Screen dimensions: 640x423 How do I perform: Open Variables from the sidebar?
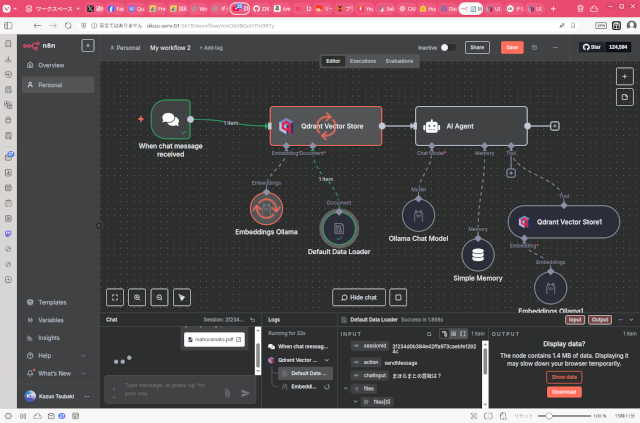(x=58, y=320)
